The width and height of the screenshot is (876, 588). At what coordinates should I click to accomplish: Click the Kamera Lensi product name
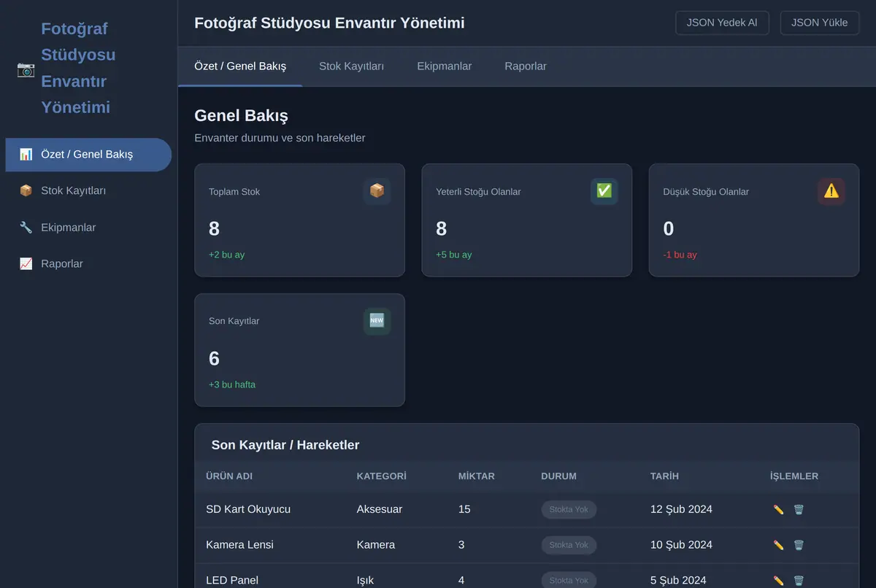[x=239, y=545]
